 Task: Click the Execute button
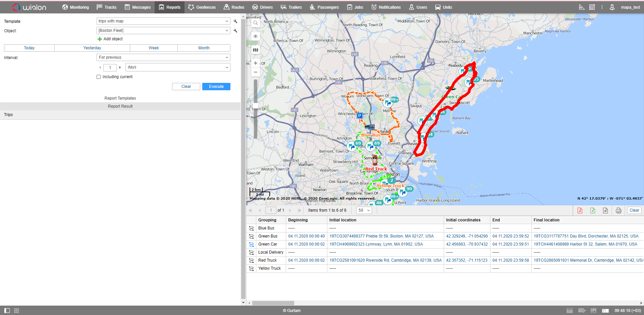(216, 87)
